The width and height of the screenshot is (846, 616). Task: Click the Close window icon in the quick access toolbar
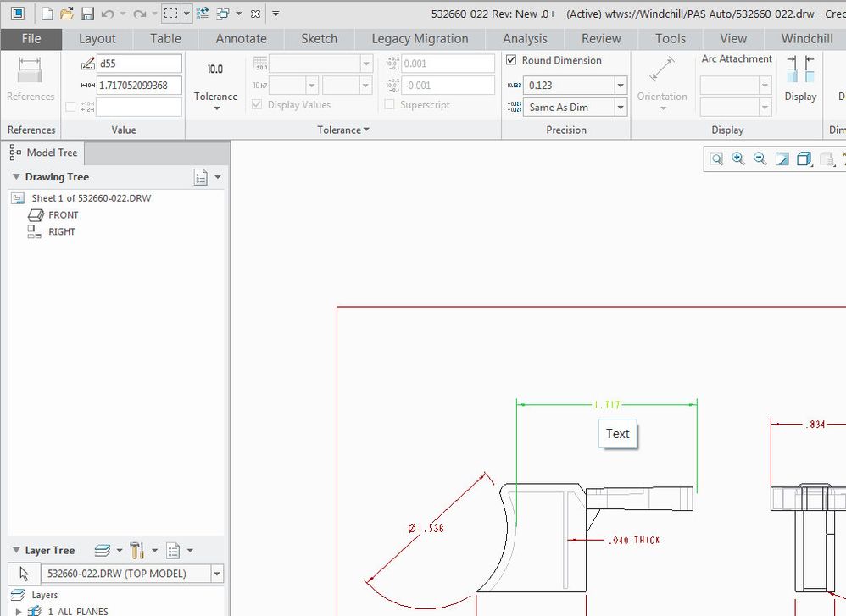click(255, 14)
